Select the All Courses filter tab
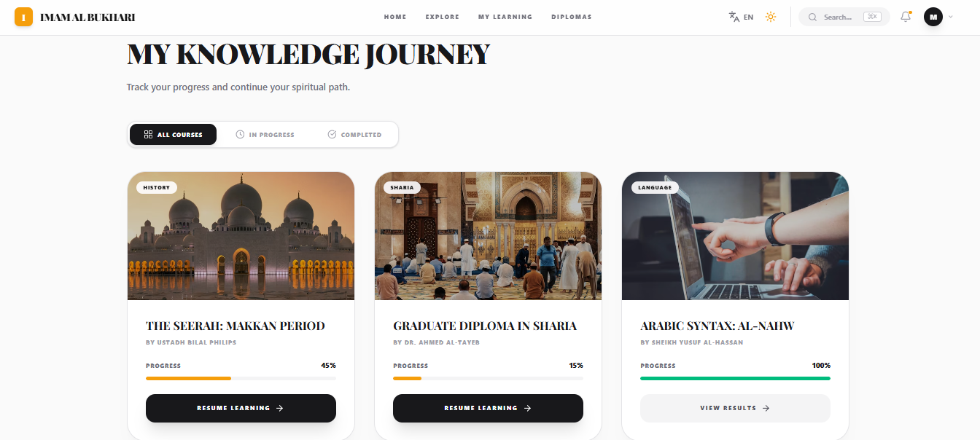 click(x=173, y=135)
